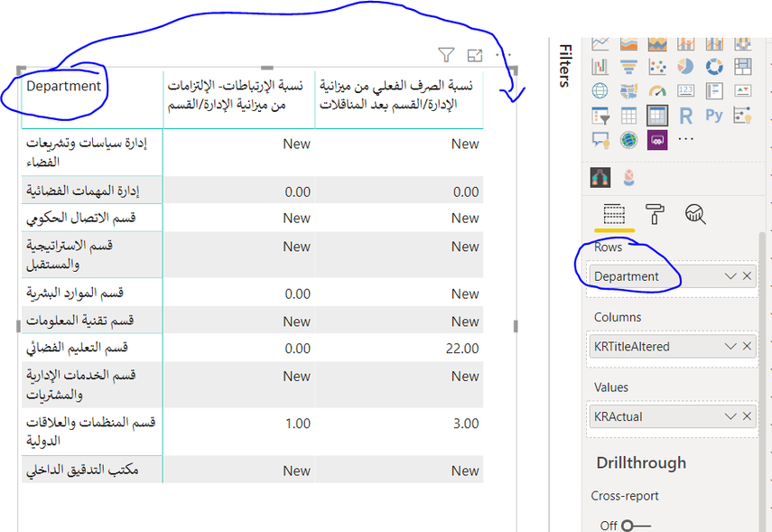Viewport: 772px width, 532px height.
Task: Add the Power Apps visual
Action: click(x=657, y=140)
